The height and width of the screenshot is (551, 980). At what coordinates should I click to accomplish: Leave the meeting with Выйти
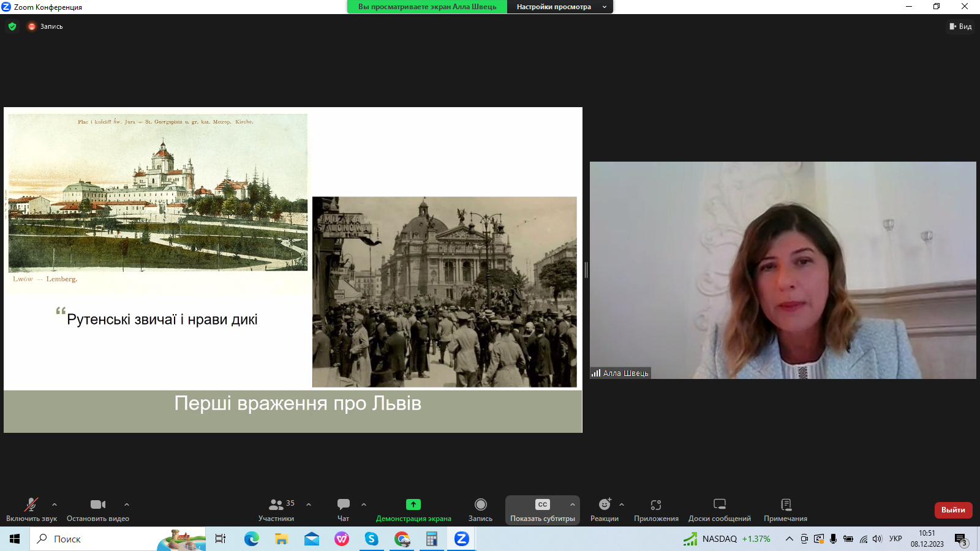pos(953,510)
